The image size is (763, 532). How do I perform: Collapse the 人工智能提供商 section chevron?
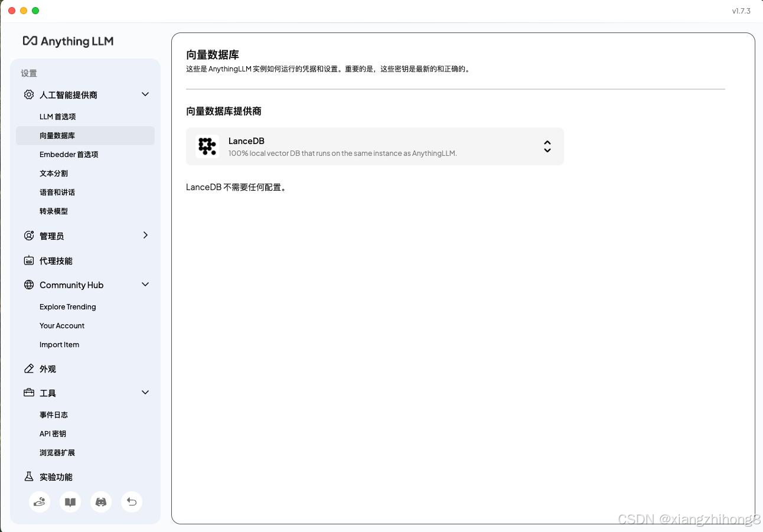coord(145,94)
